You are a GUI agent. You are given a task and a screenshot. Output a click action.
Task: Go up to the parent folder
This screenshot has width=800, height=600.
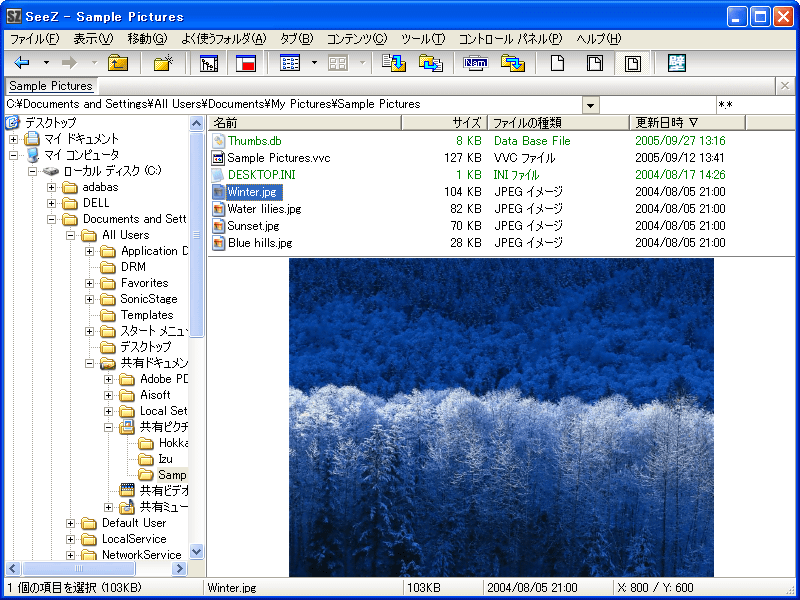[x=118, y=63]
